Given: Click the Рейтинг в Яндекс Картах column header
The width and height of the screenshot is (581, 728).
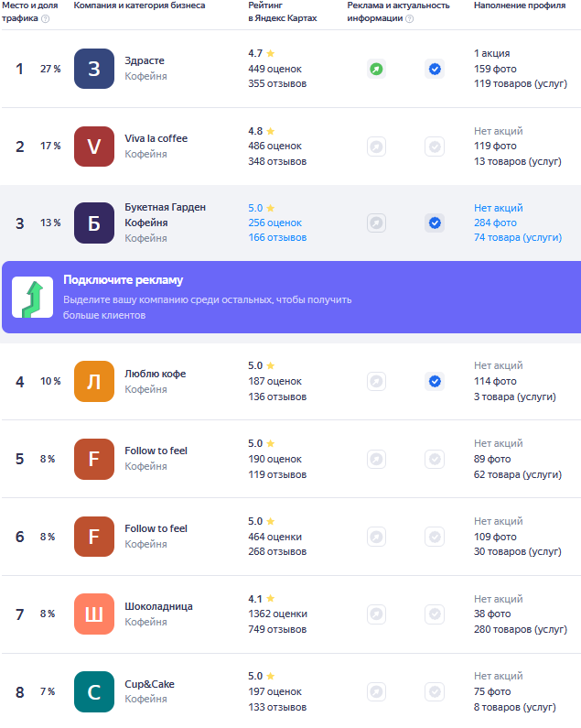Looking at the screenshot, I should point(283,12).
